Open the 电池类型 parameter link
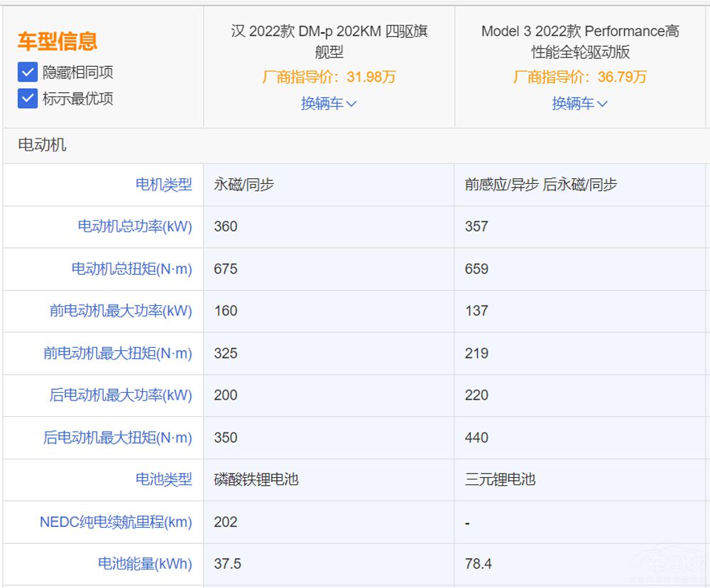710x588 pixels. click(x=165, y=480)
